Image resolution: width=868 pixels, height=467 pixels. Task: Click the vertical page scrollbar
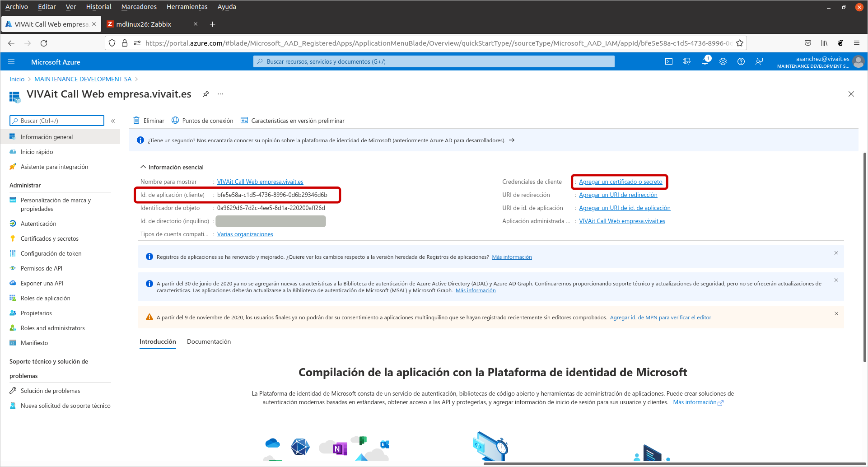[864, 257]
